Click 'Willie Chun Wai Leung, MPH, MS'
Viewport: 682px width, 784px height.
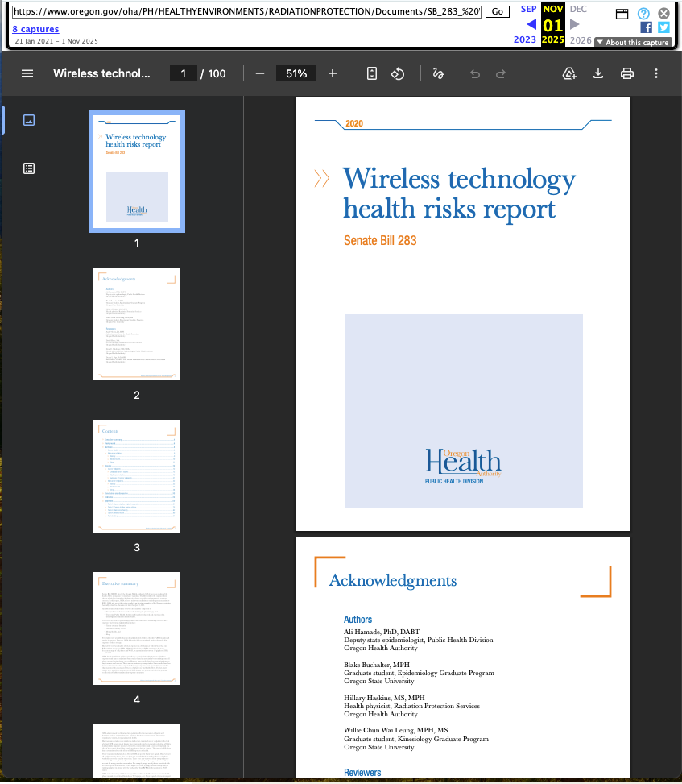click(395, 731)
